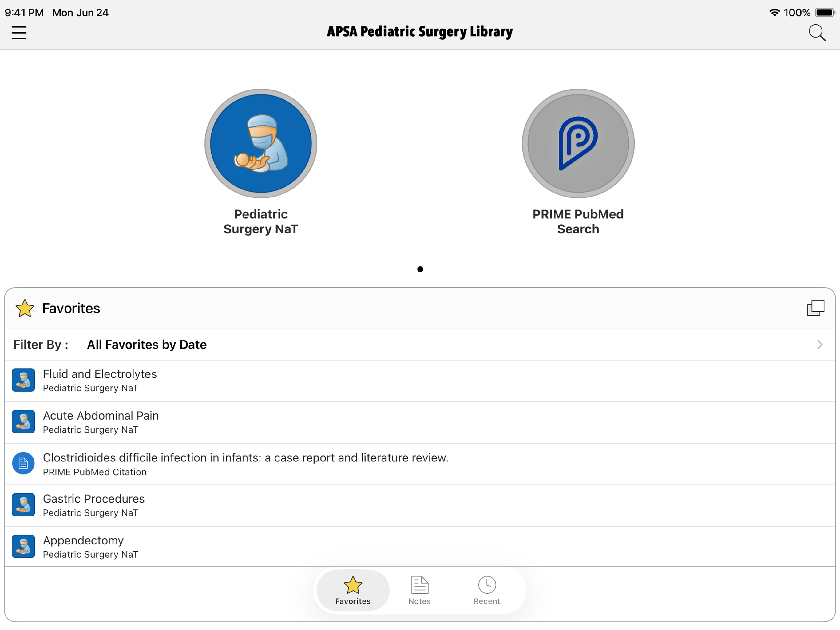Viewport: 840px width, 630px height.
Task: Click the PRIME PubMed Citation subtitle
Action: coord(95,472)
